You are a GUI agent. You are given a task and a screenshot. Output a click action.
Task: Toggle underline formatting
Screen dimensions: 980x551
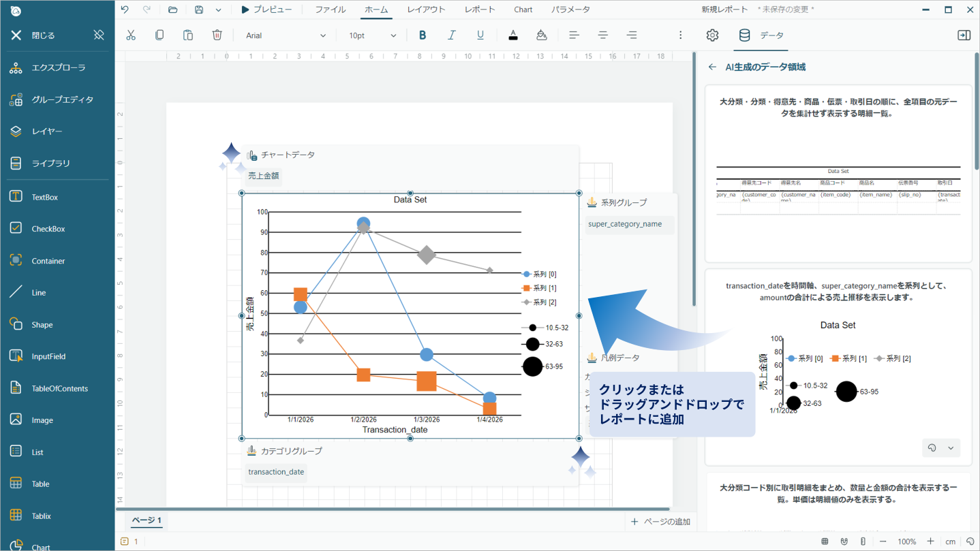click(480, 35)
